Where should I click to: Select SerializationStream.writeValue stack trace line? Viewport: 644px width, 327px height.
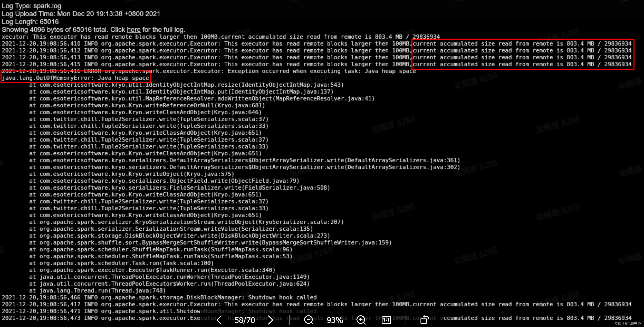coord(171,229)
